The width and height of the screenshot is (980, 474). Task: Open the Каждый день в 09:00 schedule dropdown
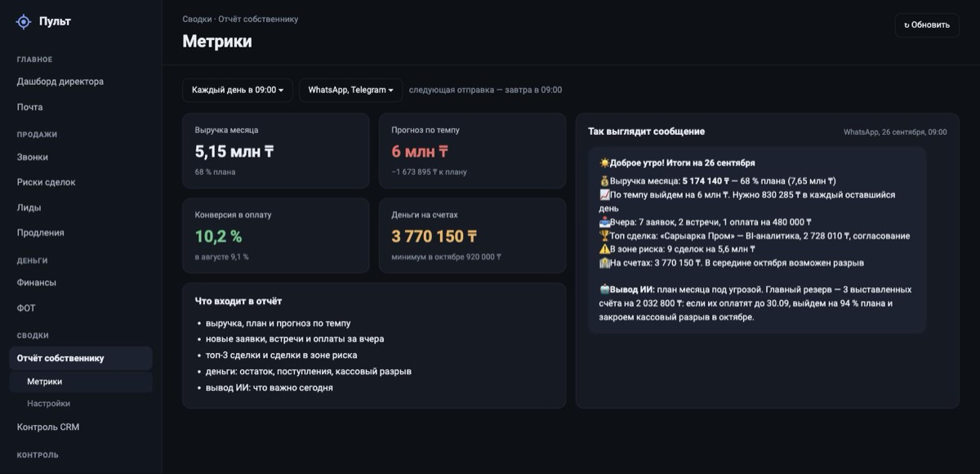238,90
